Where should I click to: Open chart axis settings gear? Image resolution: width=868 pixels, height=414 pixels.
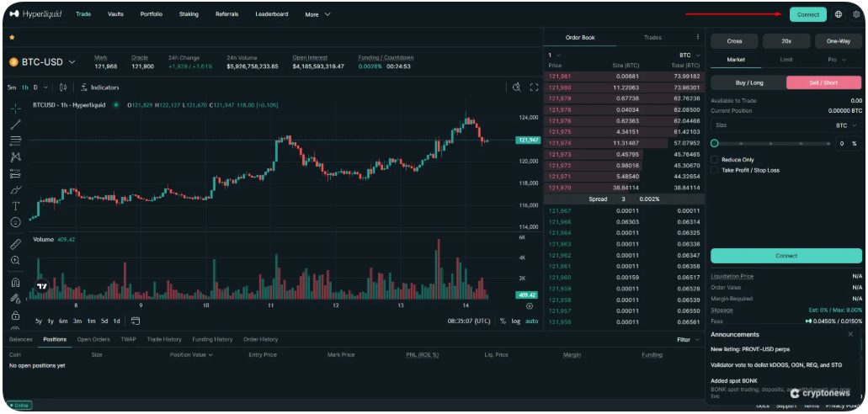530,306
